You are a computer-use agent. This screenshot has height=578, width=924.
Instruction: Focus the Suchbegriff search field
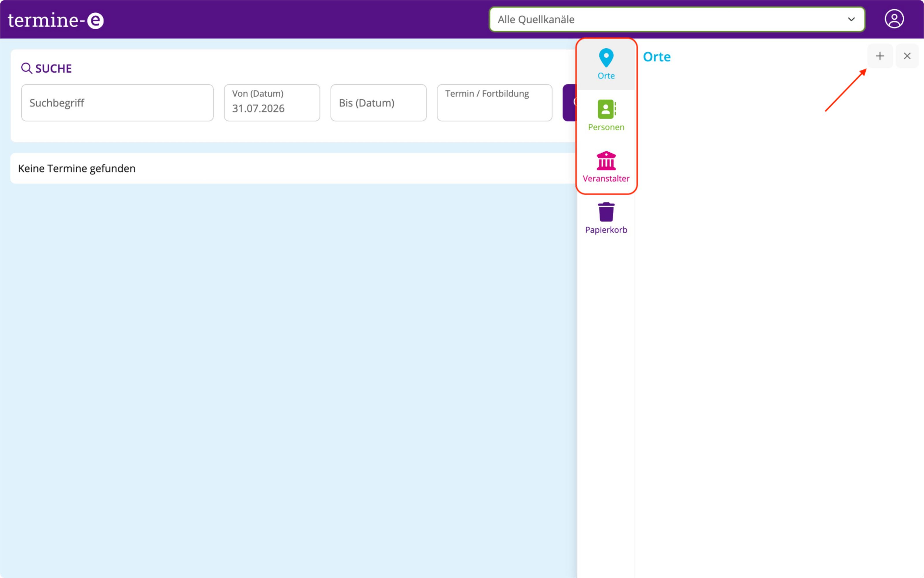117,103
